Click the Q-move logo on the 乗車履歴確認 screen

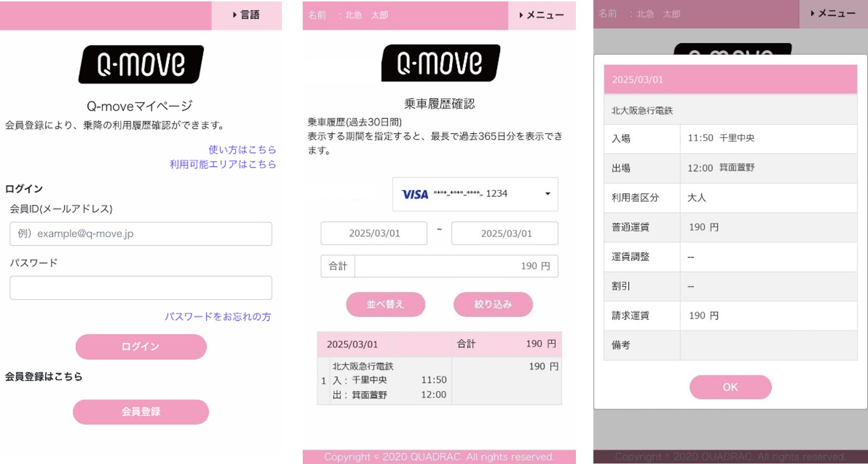coord(441,63)
